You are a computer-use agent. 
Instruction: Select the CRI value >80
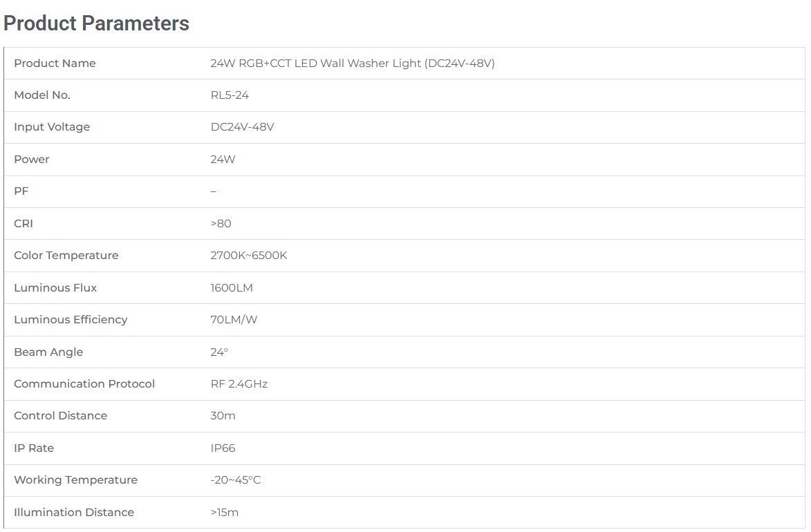point(221,223)
